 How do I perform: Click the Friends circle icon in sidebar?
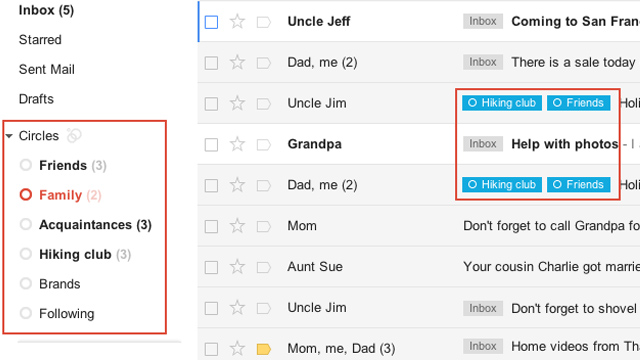(26, 165)
